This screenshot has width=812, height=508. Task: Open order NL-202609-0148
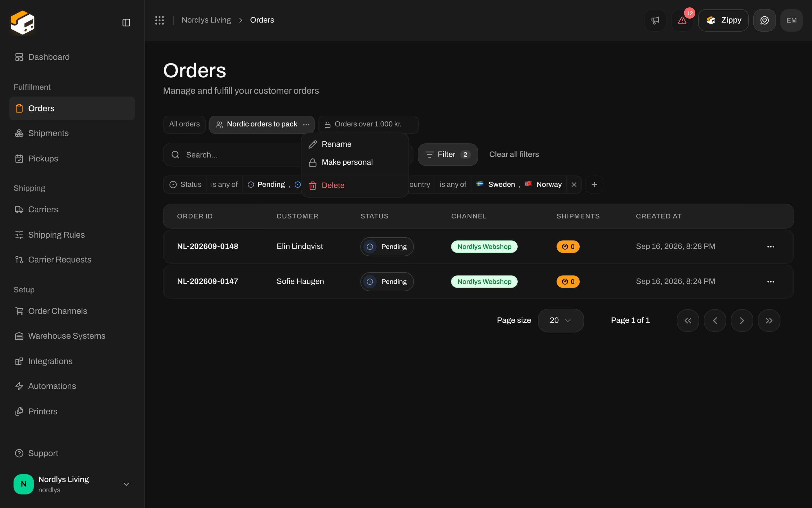pos(207,246)
